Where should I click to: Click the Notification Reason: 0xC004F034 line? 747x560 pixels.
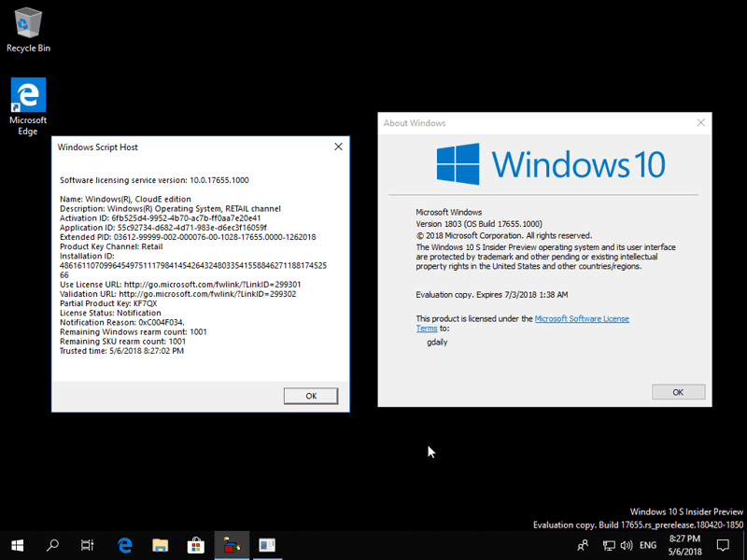click(122, 322)
